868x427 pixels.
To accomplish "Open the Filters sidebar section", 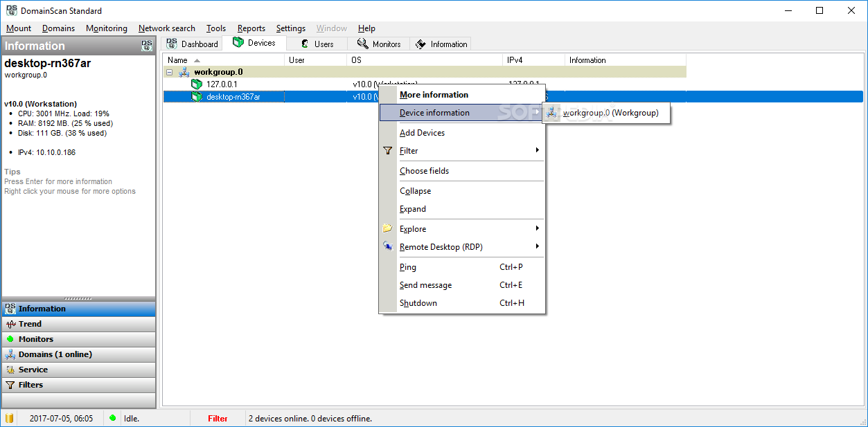I will click(x=79, y=385).
